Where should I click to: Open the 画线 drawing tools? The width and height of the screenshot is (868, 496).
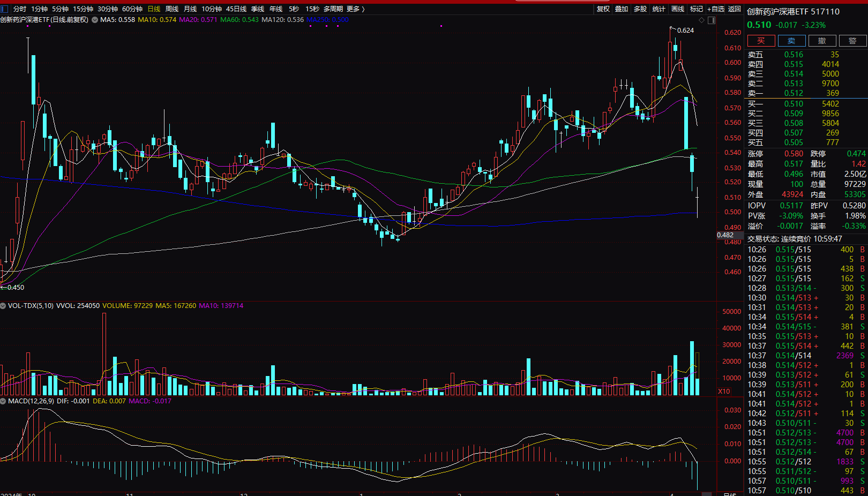(678, 9)
